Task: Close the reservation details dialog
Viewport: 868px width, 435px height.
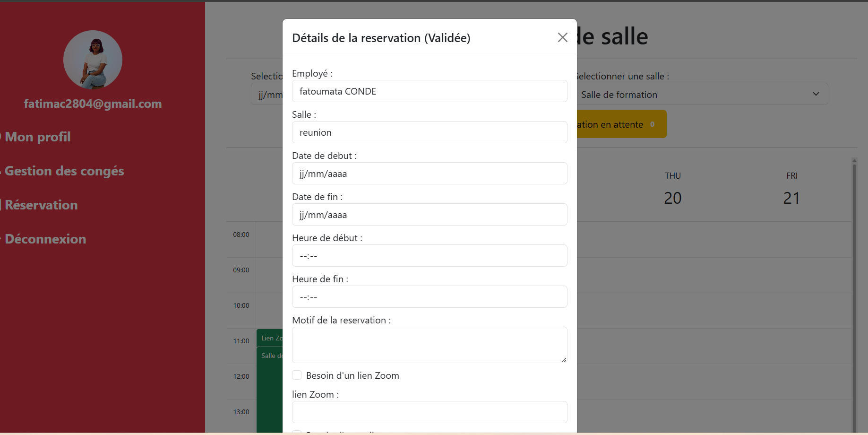Action: [562, 37]
